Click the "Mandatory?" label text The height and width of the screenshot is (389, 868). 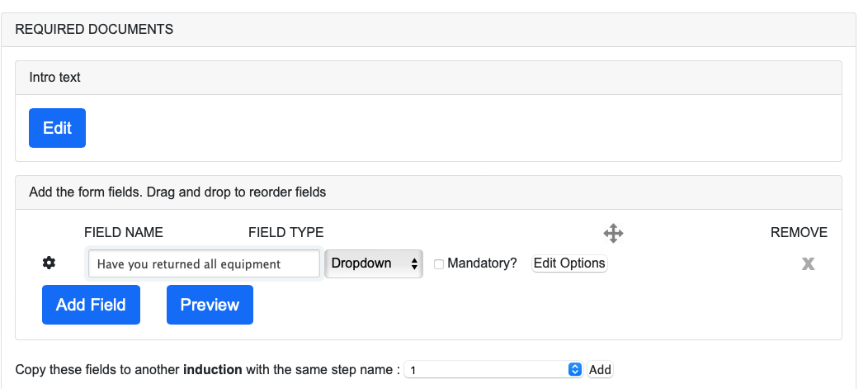tap(482, 263)
